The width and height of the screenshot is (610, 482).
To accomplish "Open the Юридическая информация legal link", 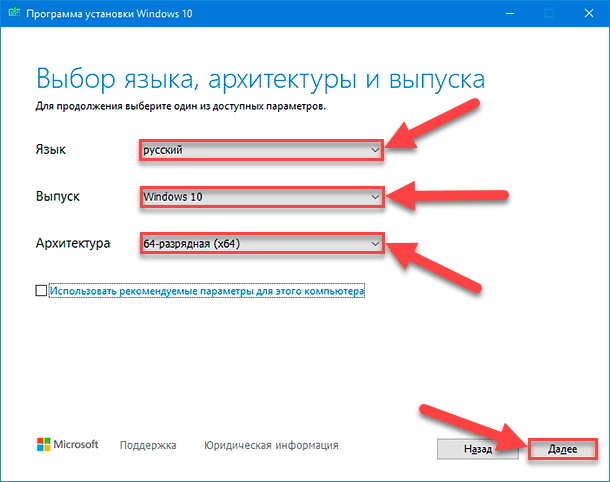I will [271, 445].
